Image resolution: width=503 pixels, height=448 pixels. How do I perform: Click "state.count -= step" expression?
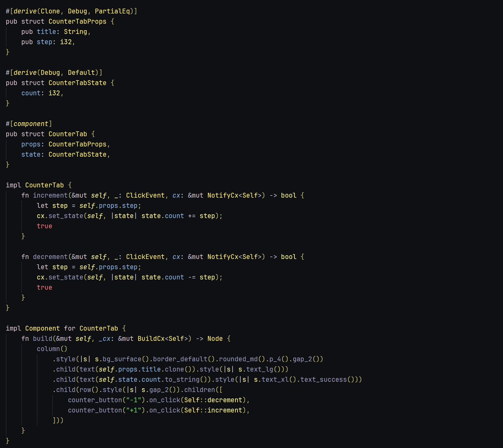(178, 277)
